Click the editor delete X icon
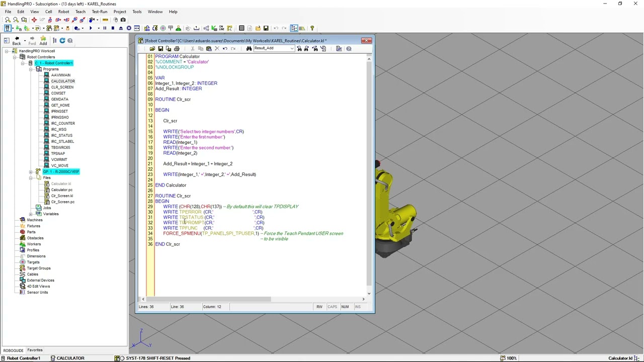This screenshot has height=362, width=644. 217,49
